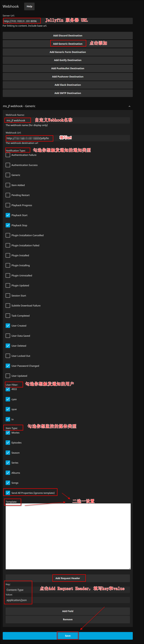Save the webhook configuration

point(68,635)
